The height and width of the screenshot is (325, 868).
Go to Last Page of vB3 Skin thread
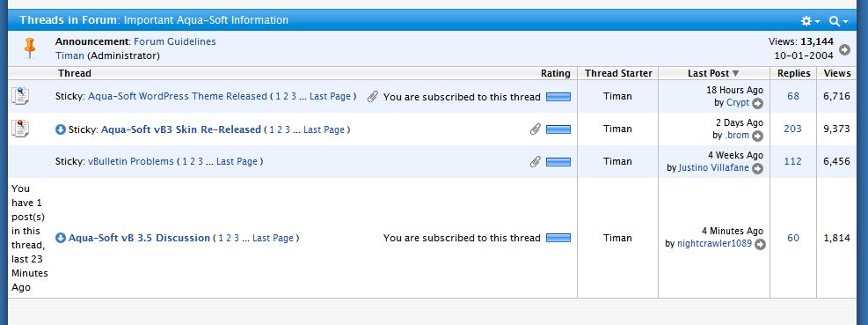coord(324,129)
